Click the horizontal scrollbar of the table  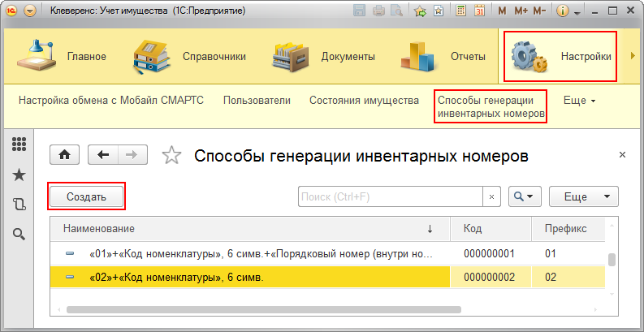pyautogui.click(x=264, y=309)
